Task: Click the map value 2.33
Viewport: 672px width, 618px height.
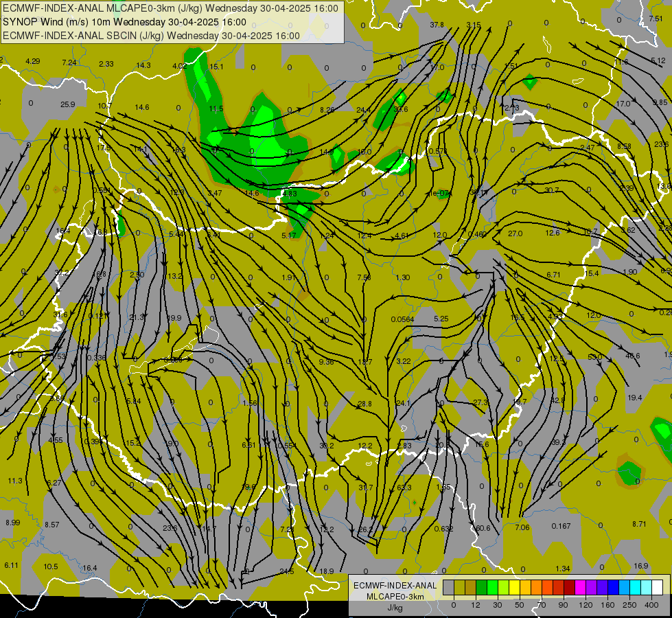Action: click(x=106, y=64)
